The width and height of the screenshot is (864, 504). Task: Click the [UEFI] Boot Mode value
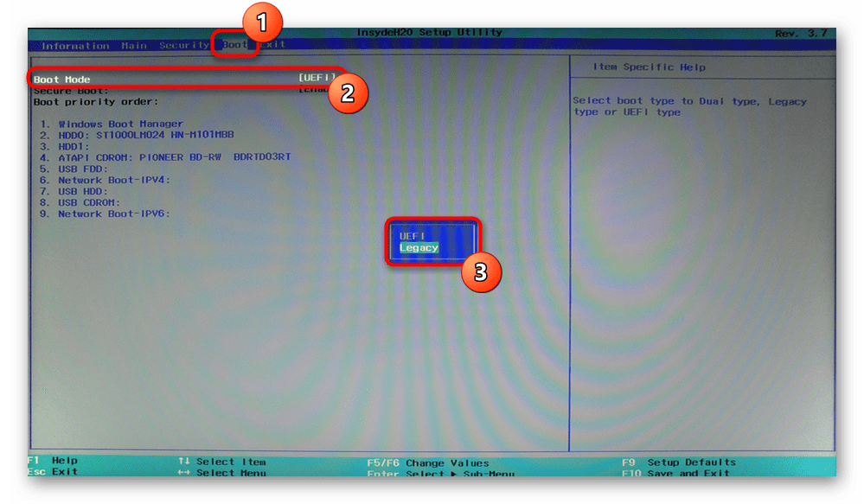[x=317, y=78]
